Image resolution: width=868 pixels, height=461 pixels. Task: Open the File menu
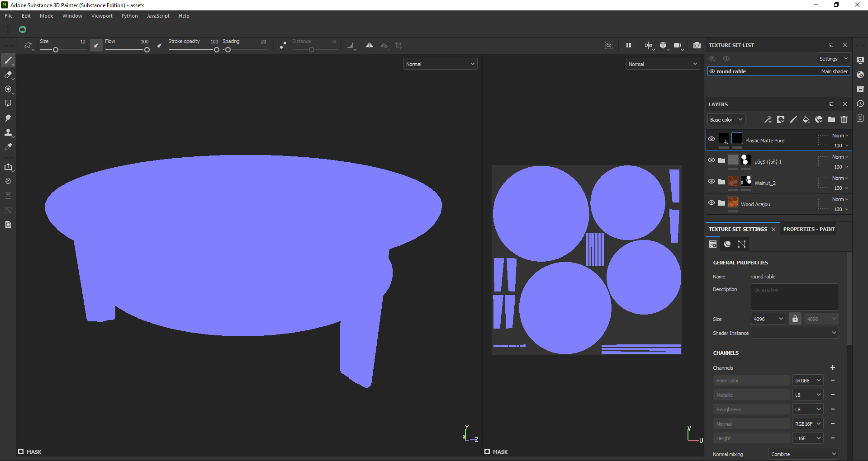coord(9,16)
